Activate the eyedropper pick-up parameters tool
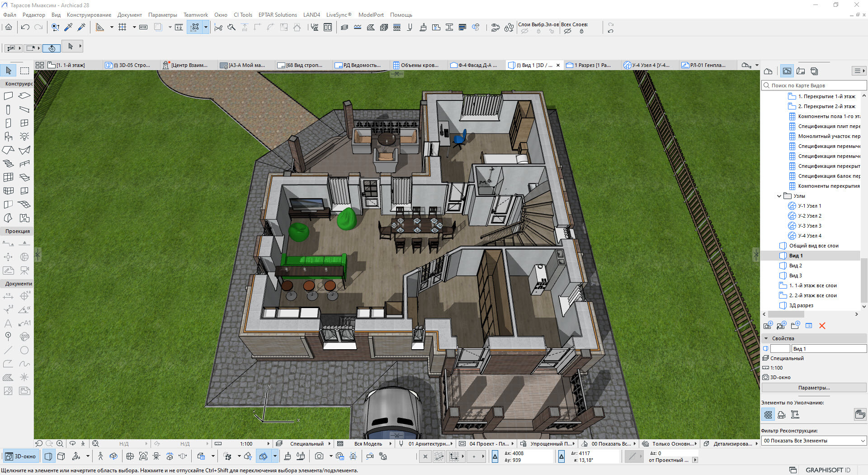Screen dimensions: 868x475 (x=68, y=28)
